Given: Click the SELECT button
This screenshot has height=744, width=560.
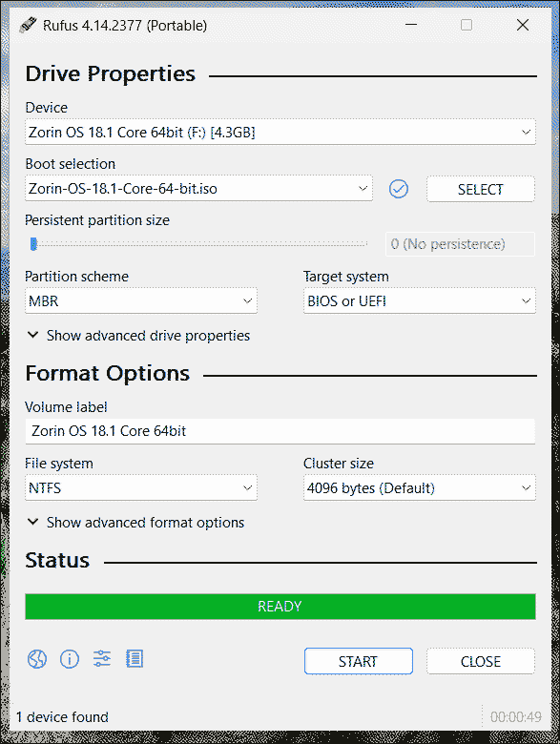Looking at the screenshot, I should (480, 189).
